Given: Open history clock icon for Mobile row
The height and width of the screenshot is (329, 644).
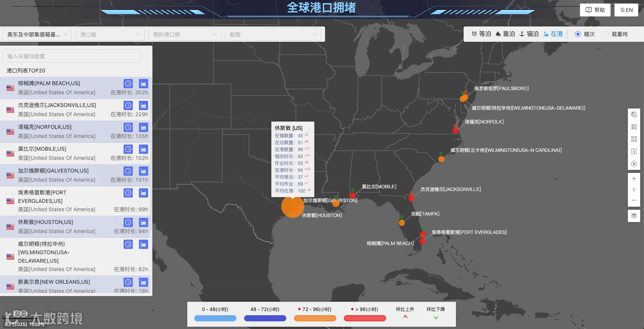Looking at the screenshot, I should 128,149.
